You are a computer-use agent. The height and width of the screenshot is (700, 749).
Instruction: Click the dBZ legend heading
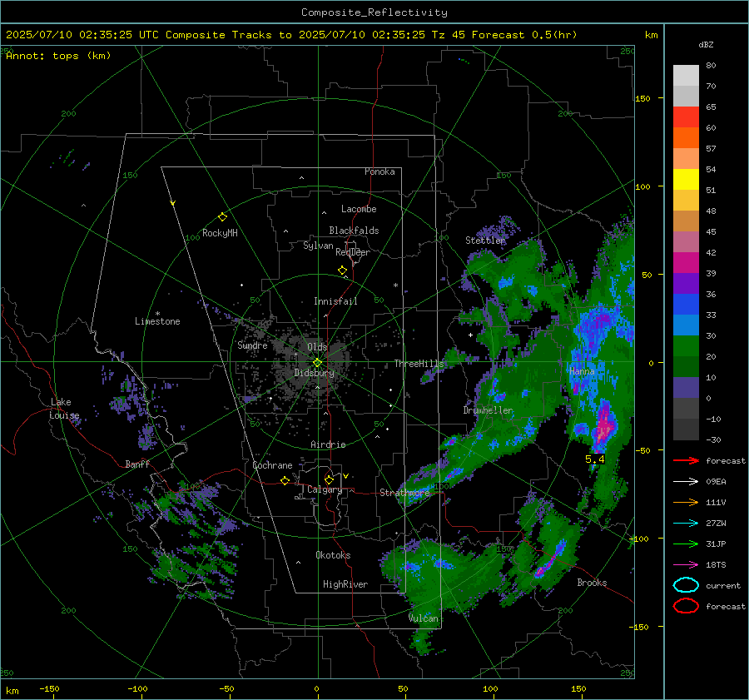(x=706, y=44)
